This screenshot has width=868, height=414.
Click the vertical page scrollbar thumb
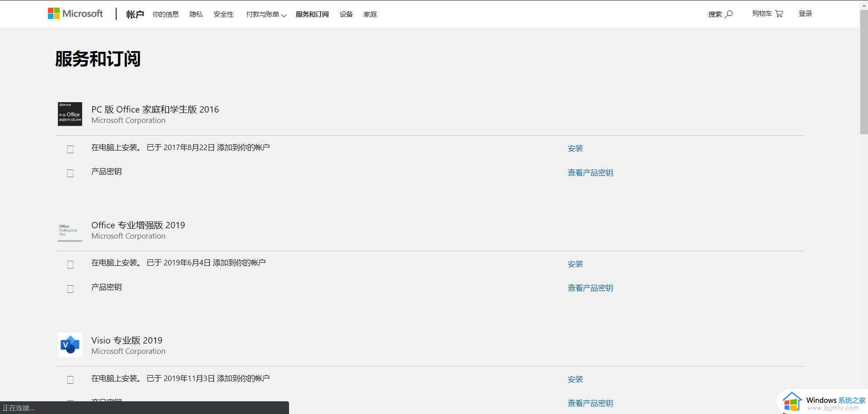point(864,71)
